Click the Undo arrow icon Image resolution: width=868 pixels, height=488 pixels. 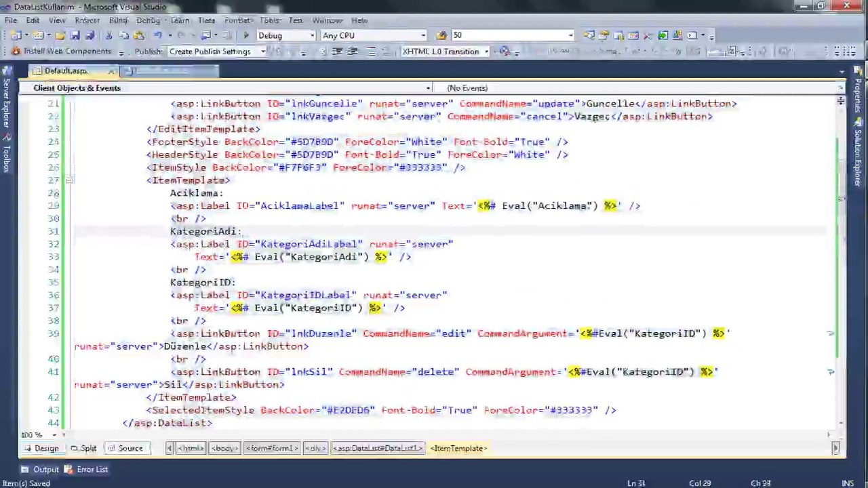tap(158, 35)
